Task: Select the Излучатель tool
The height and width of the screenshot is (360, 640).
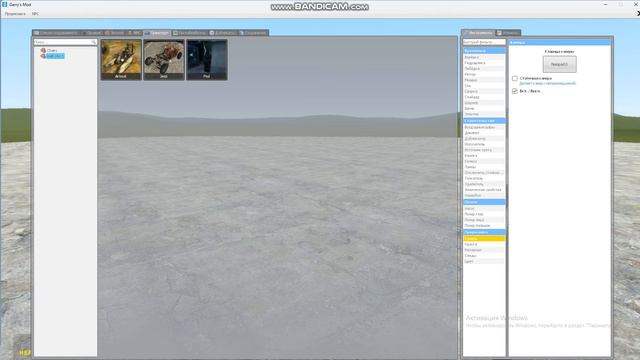Action: (484, 144)
